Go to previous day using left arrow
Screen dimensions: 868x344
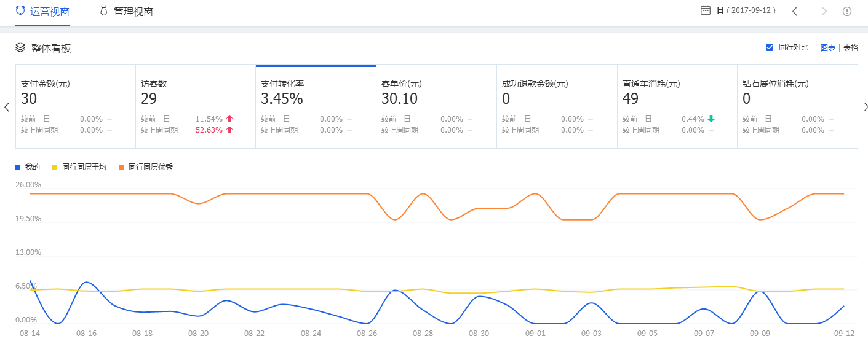(795, 11)
